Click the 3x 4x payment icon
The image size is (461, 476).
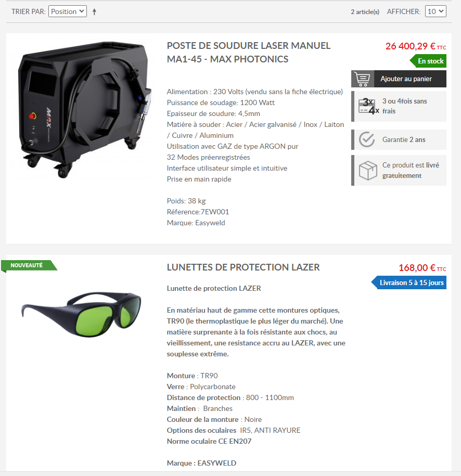coord(368,107)
